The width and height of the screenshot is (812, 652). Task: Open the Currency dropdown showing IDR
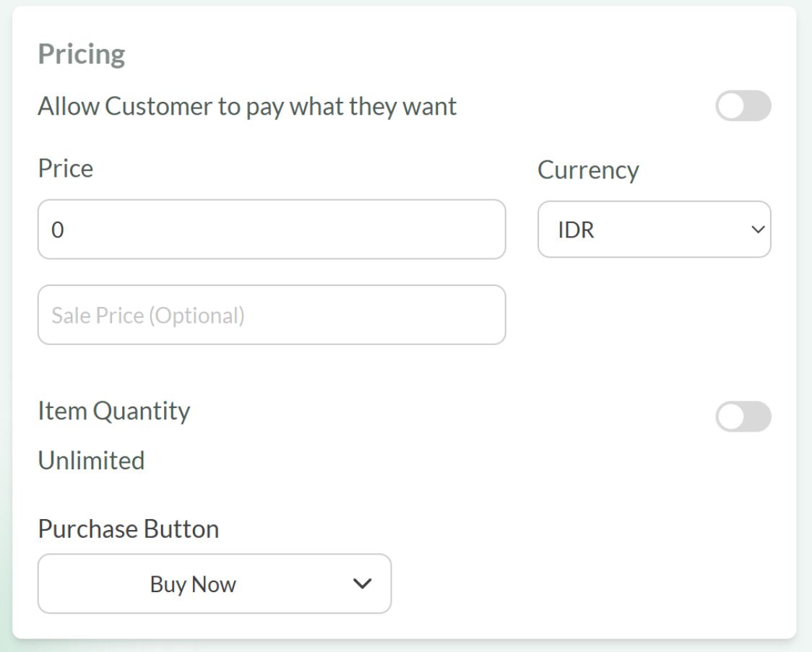tap(654, 230)
